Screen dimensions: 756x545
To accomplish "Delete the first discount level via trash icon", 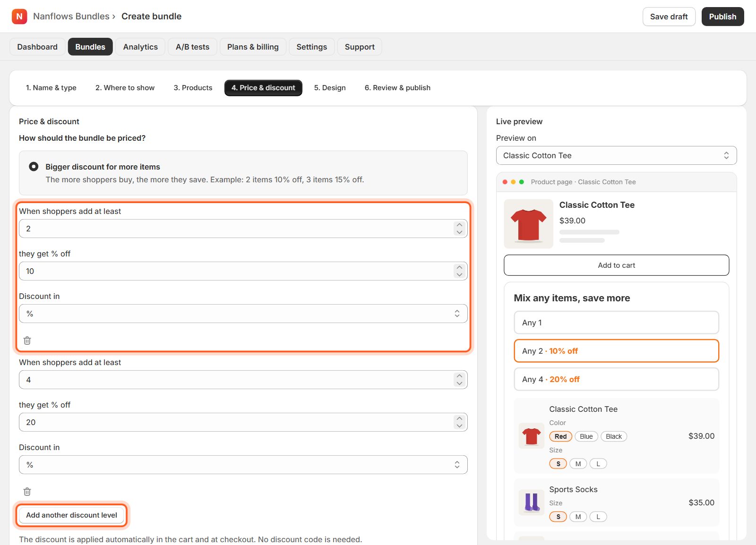I will tap(27, 341).
